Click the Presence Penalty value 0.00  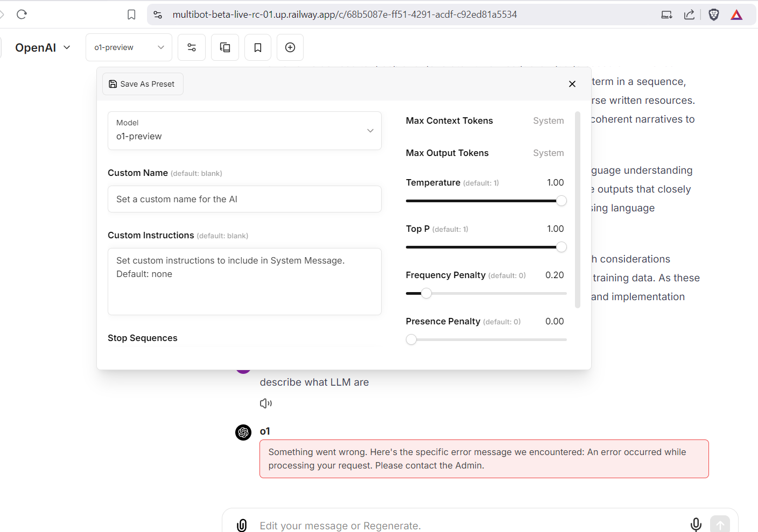point(555,321)
